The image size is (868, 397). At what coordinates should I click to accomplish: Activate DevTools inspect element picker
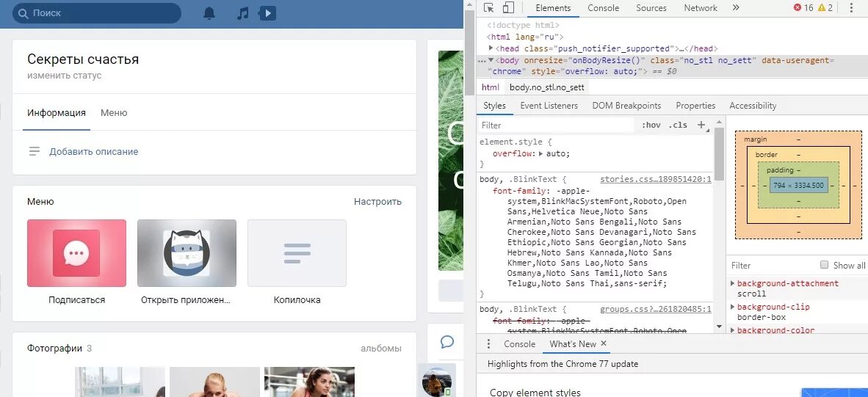[x=488, y=8]
